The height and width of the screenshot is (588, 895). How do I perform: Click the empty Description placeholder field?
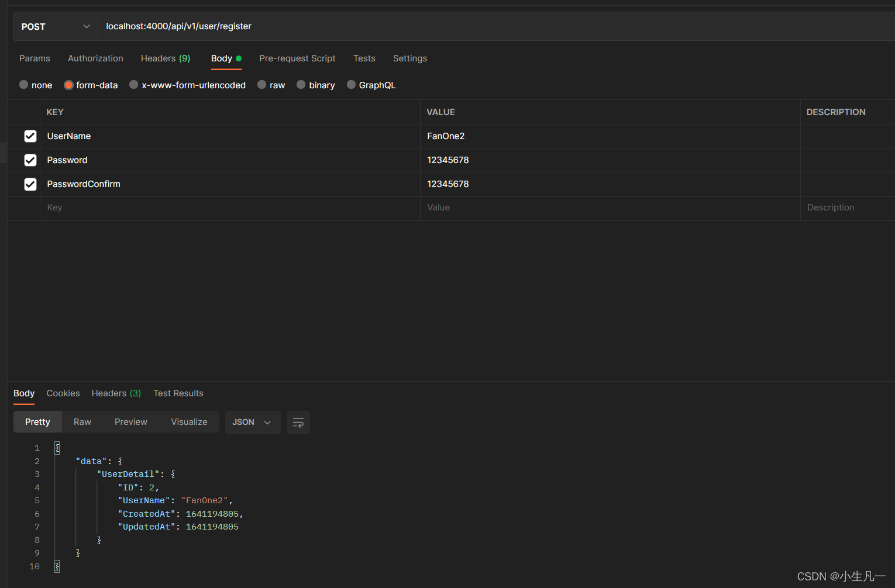coord(848,208)
